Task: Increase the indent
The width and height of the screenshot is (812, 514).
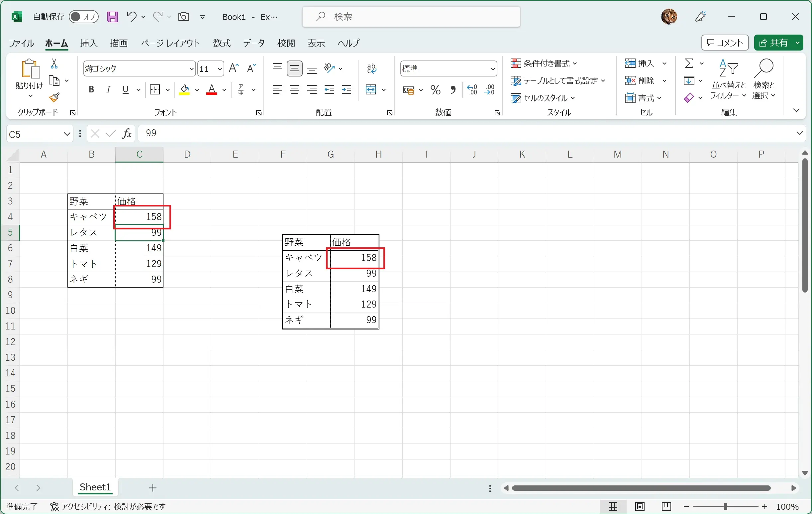Action: pos(347,90)
